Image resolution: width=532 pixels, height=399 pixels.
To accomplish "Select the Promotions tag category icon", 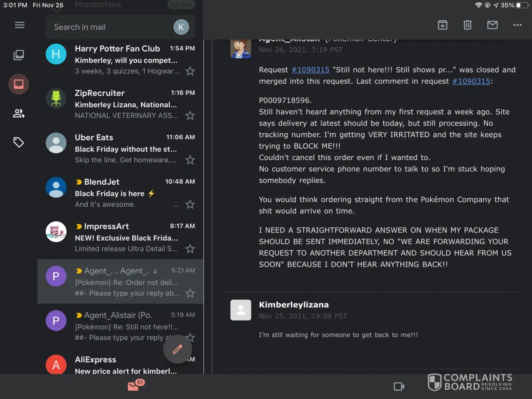I will pos(19,142).
